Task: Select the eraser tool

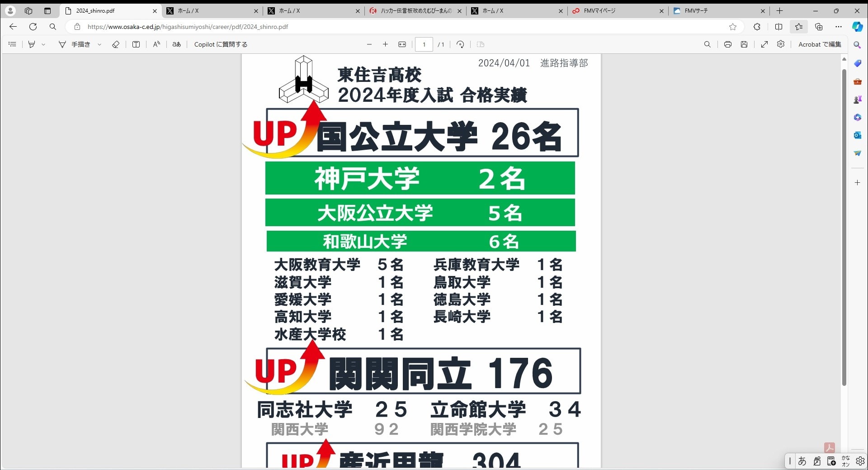Action: pyautogui.click(x=116, y=44)
